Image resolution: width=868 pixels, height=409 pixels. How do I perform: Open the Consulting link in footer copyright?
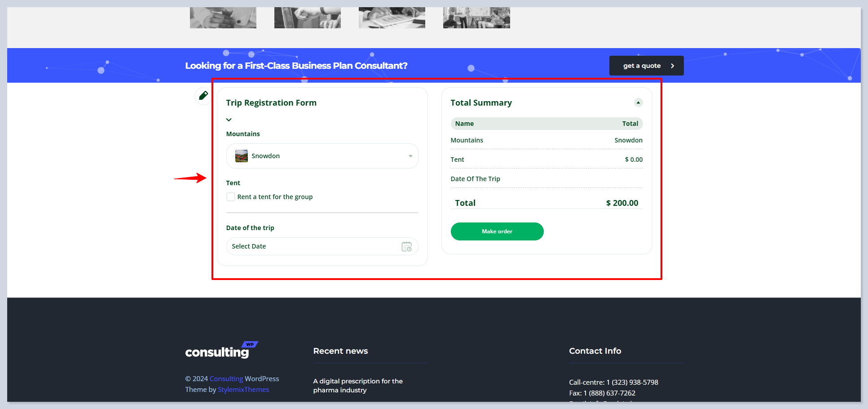tap(226, 379)
